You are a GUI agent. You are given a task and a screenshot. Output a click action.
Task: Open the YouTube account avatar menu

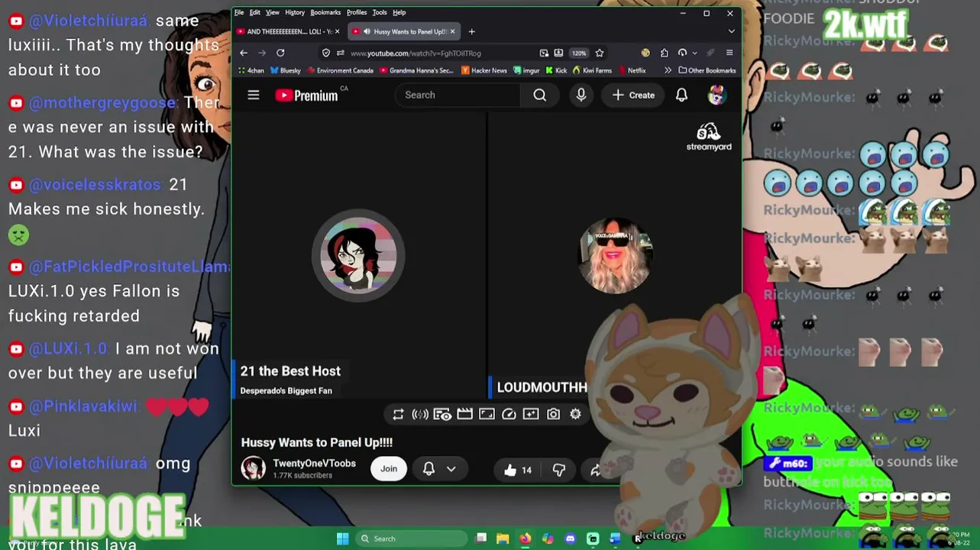click(716, 95)
